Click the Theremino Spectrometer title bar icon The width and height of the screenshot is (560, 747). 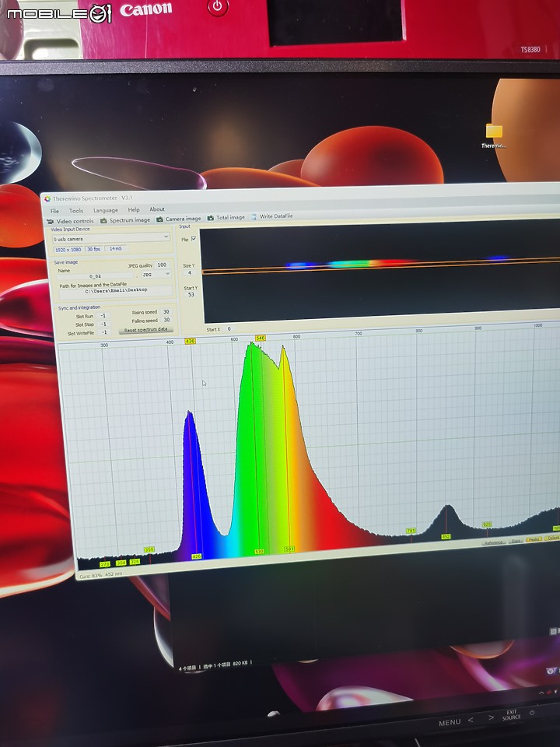tap(47, 198)
